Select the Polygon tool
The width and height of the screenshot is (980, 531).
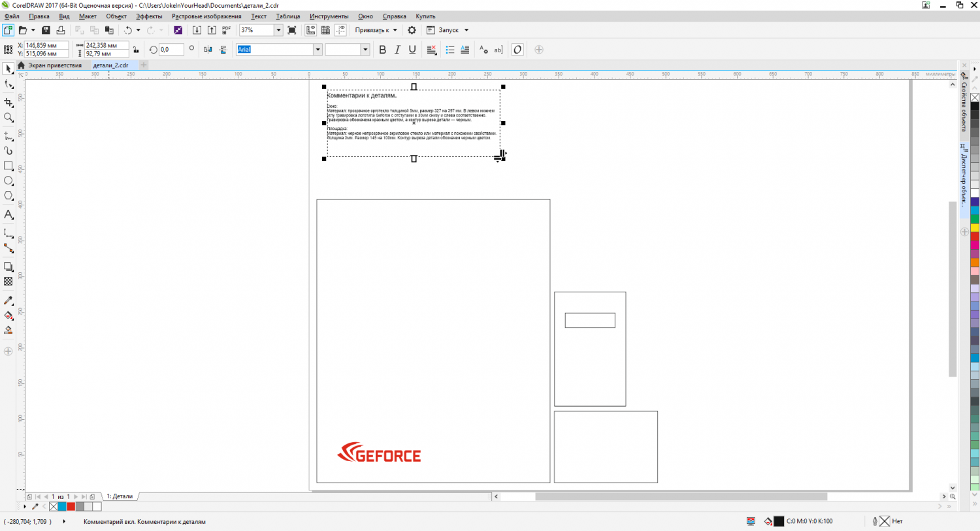coord(8,196)
